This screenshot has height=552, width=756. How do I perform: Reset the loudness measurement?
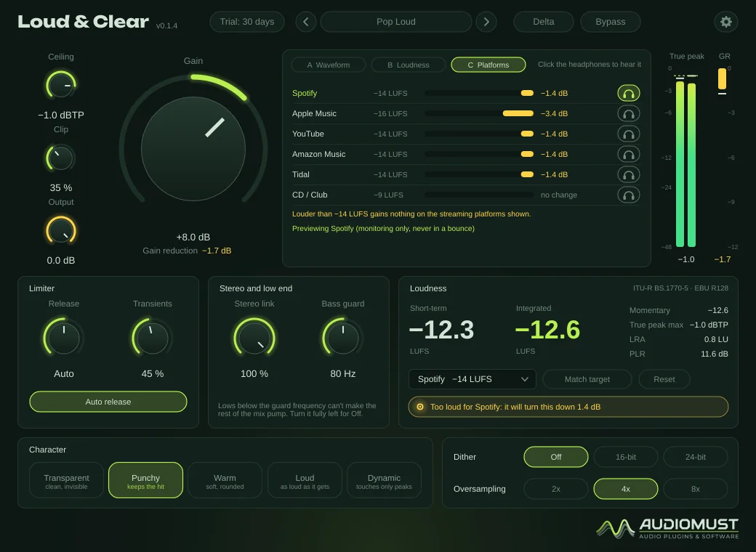pos(664,379)
